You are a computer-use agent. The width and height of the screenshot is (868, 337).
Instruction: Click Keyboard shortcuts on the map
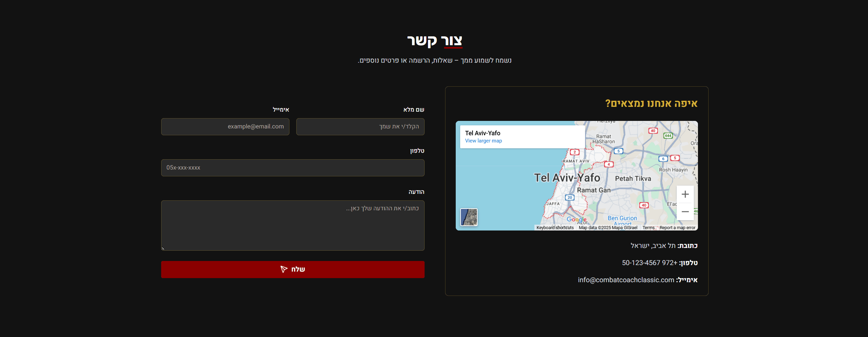coord(555,228)
